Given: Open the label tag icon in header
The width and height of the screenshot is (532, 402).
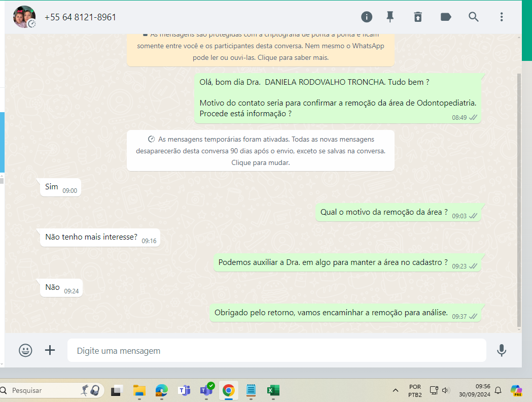Looking at the screenshot, I should (446, 17).
